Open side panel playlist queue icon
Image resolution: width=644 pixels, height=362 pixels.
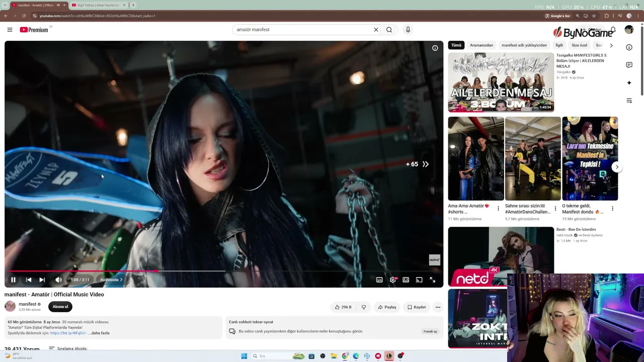tap(629, 101)
